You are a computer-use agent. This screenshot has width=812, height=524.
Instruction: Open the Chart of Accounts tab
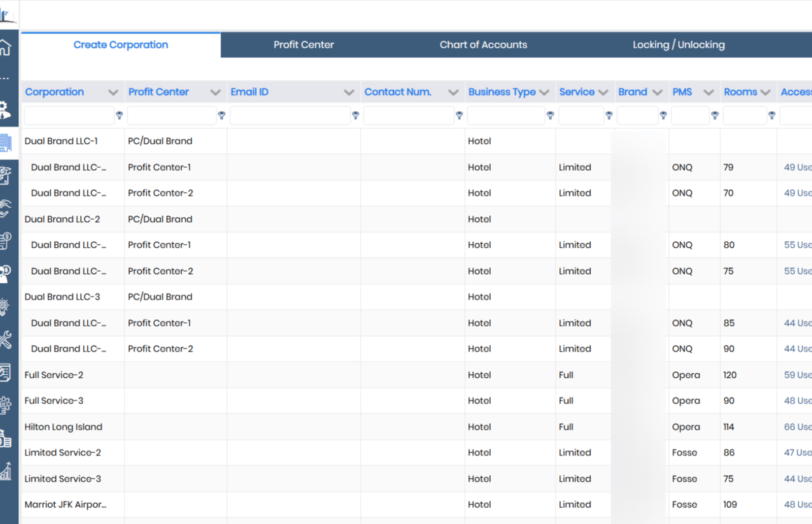(x=483, y=45)
